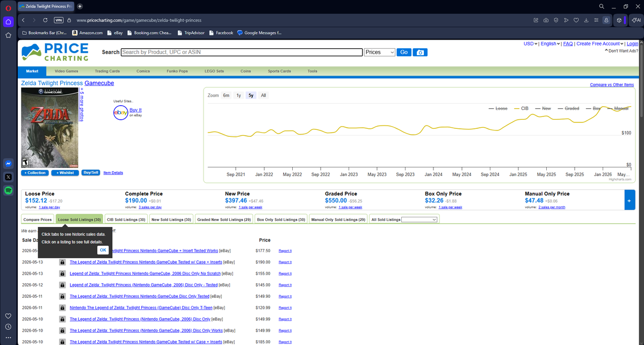Open the page edit/notes icon in toolbar
The width and height of the screenshot is (644, 345).
536,20
